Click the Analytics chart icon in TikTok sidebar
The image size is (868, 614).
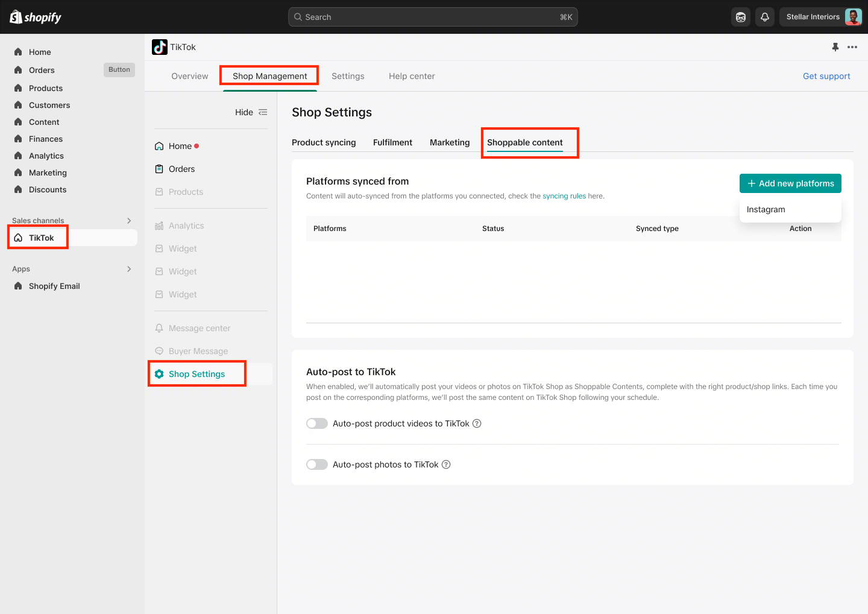click(x=159, y=226)
